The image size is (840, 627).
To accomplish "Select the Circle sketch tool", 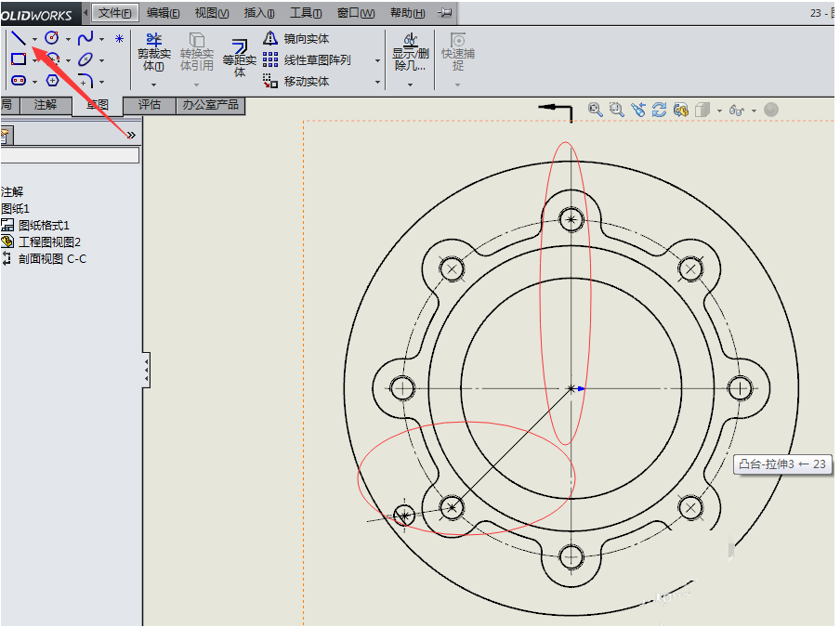I will (50, 38).
